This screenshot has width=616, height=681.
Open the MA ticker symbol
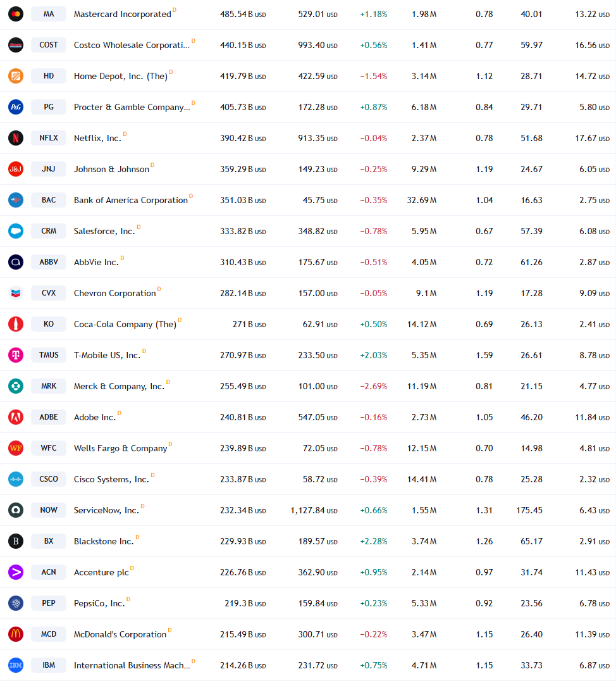(49, 14)
